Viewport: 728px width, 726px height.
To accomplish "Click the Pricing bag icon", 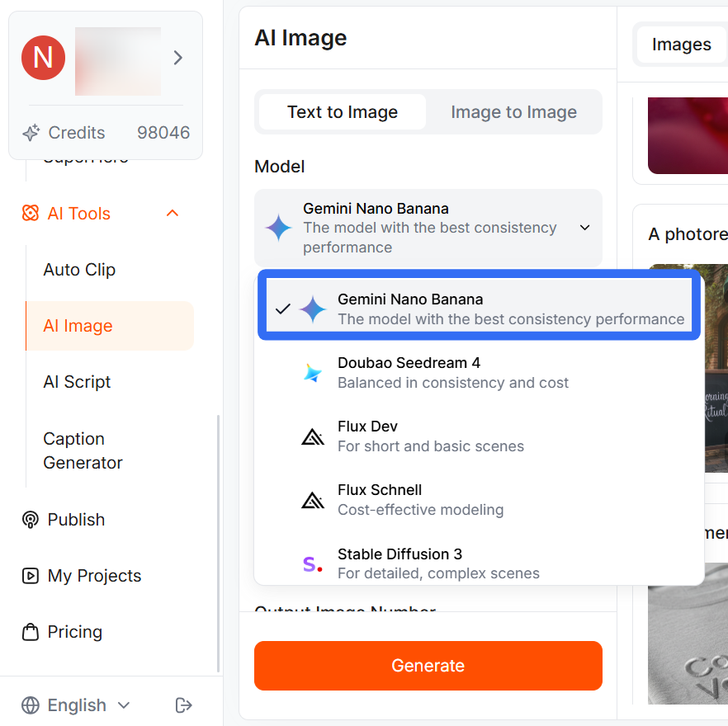I will (x=31, y=632).
